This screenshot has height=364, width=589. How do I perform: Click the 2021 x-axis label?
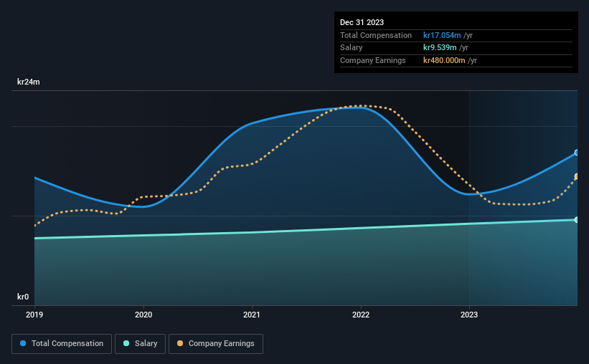pyautogui.click(x=252, y=315)
